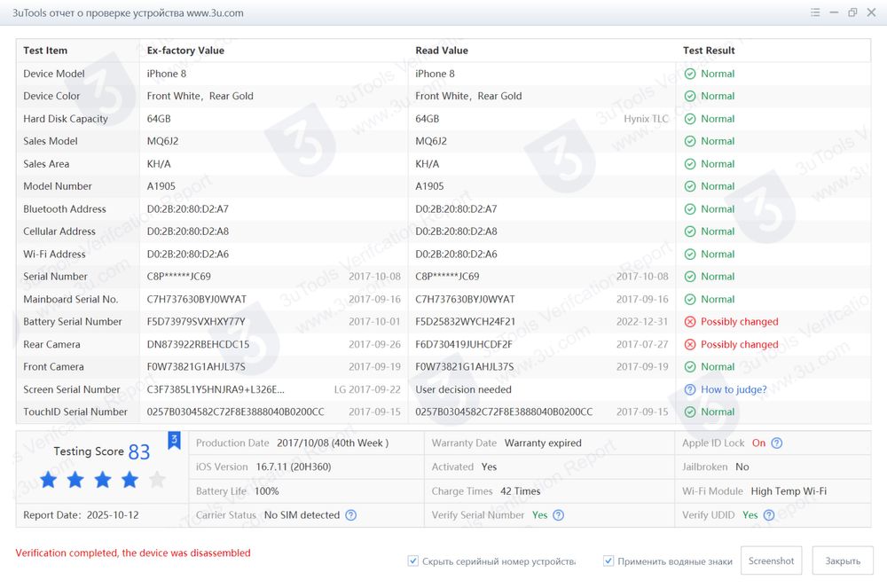Click the testing score value 83

pyautogui.click(x=139, y=451)
